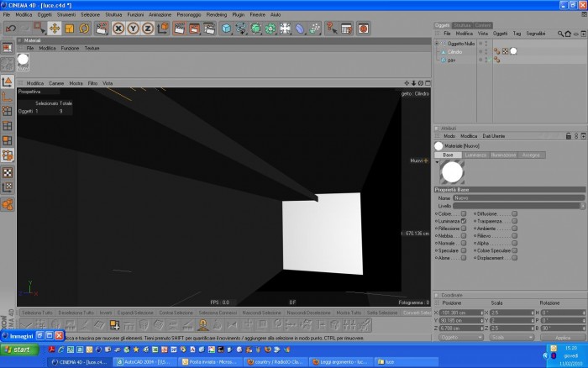588x368 pixels.
Task: Click the undo arrow icon
Action: coord(11,29)
